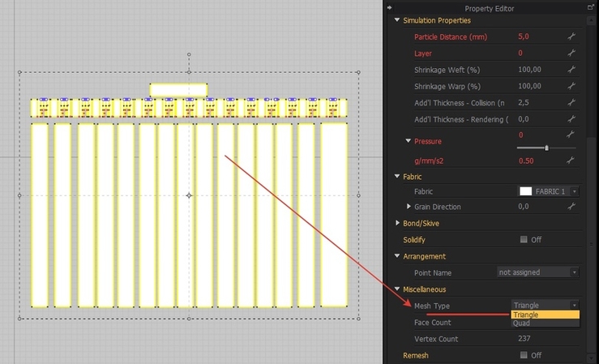Viewport: 599px width, 364px height.
Task: Click the wrench icon on the Grain Direction row
Action: click(571, 206)
